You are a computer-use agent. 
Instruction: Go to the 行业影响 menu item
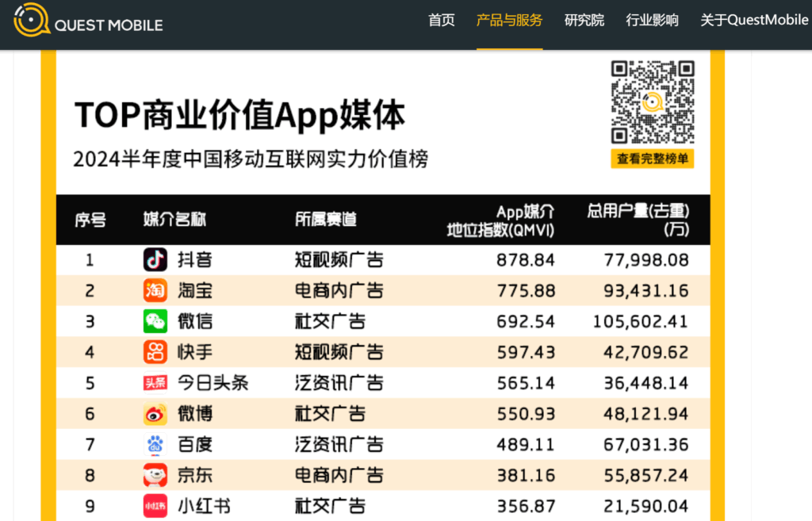(652, 21)
